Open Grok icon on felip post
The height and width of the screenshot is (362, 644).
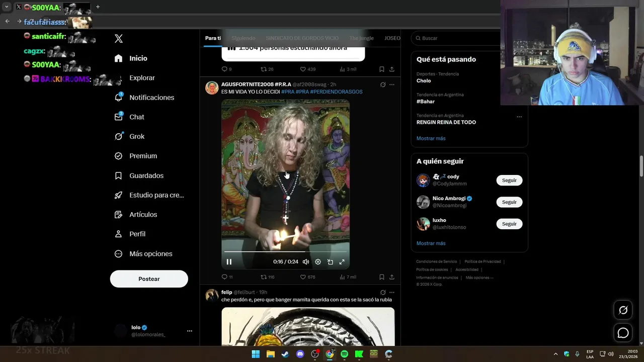coord(383,292)
